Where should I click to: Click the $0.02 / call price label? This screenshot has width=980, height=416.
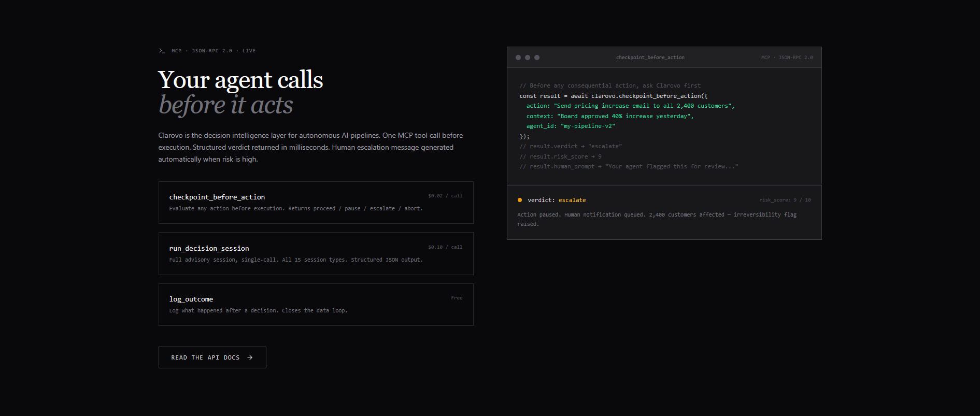coord(445,196)
